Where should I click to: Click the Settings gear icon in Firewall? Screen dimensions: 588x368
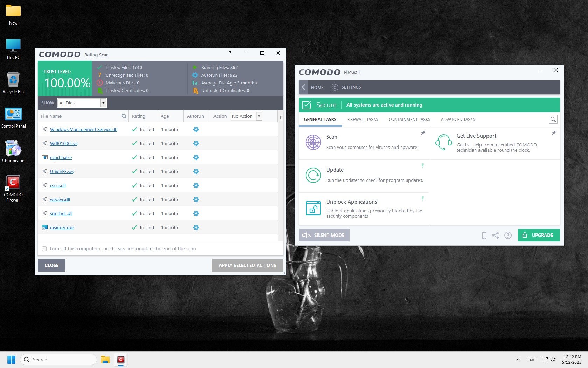tap(335, 87)
